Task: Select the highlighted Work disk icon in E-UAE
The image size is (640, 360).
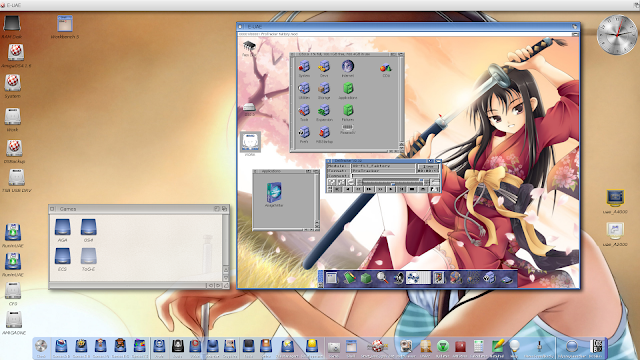Action: 250,142
